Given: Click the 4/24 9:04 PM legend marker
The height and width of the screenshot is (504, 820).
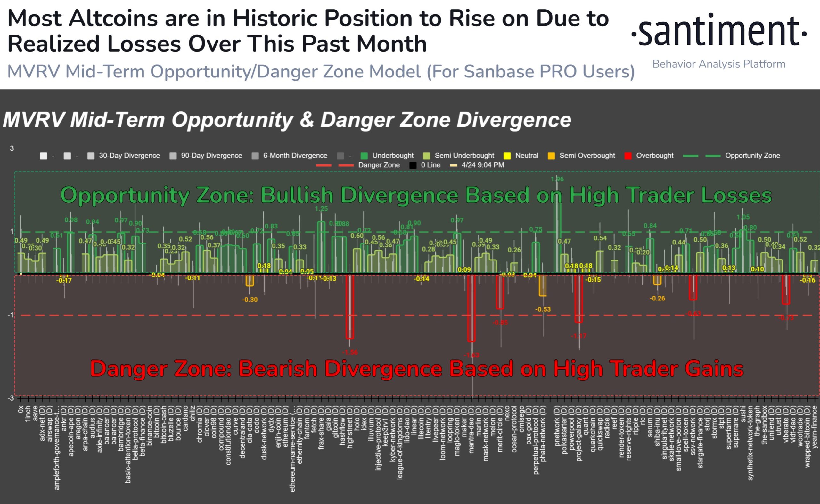Looking at the screenshot, I should click(x=453, y=165).
